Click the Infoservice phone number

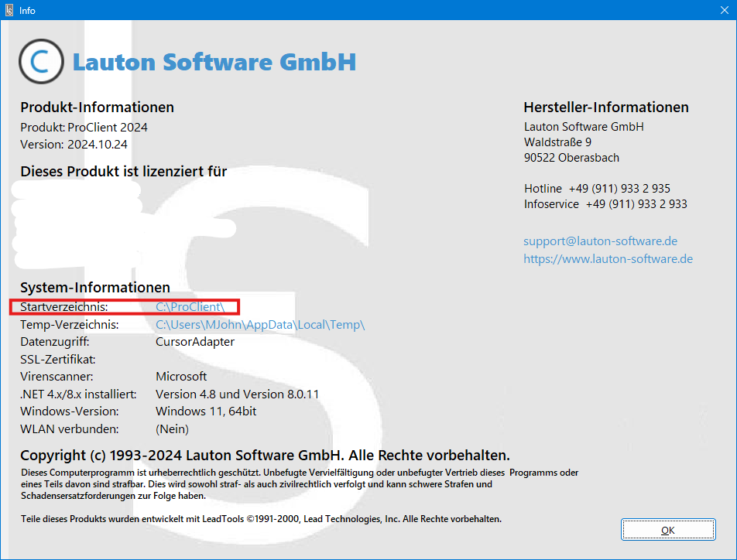pos(636,204)
